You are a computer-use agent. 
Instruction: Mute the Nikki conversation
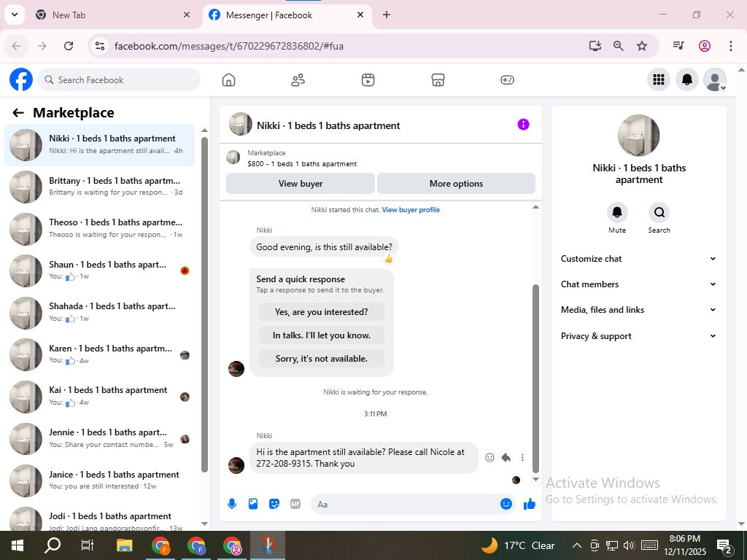pos(617,212)
